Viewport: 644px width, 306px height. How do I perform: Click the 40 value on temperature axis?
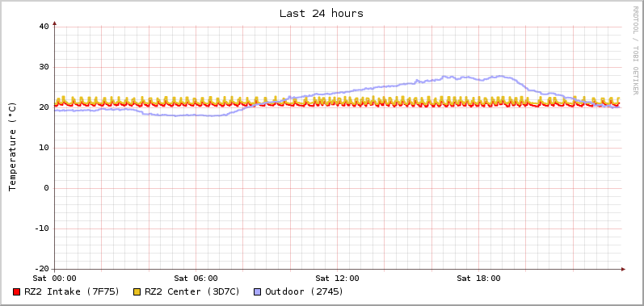pos(44,27)
